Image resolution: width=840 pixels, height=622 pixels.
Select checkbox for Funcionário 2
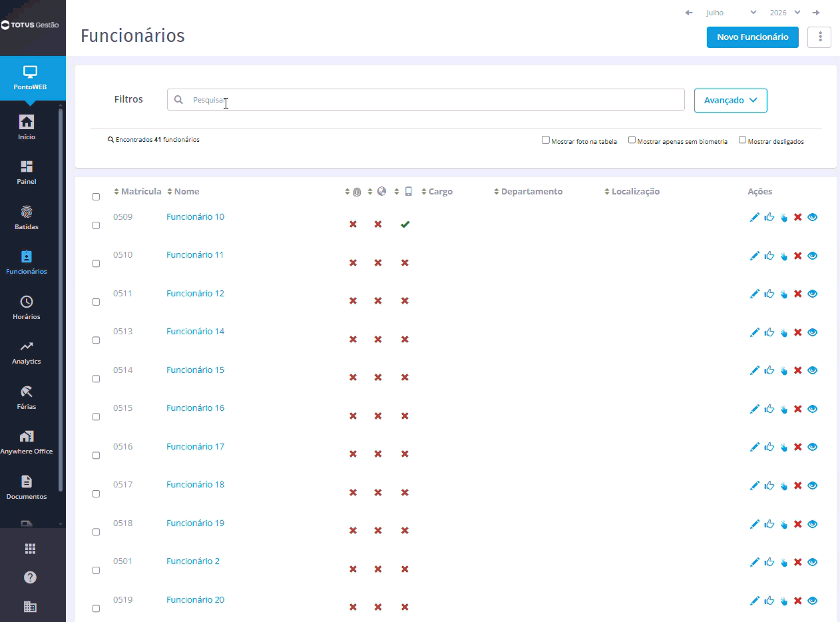pyautogui.click(x=96, y=570)
